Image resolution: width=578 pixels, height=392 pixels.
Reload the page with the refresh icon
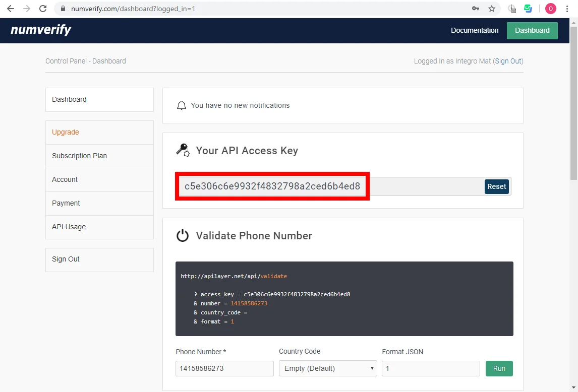pos(43,9)
